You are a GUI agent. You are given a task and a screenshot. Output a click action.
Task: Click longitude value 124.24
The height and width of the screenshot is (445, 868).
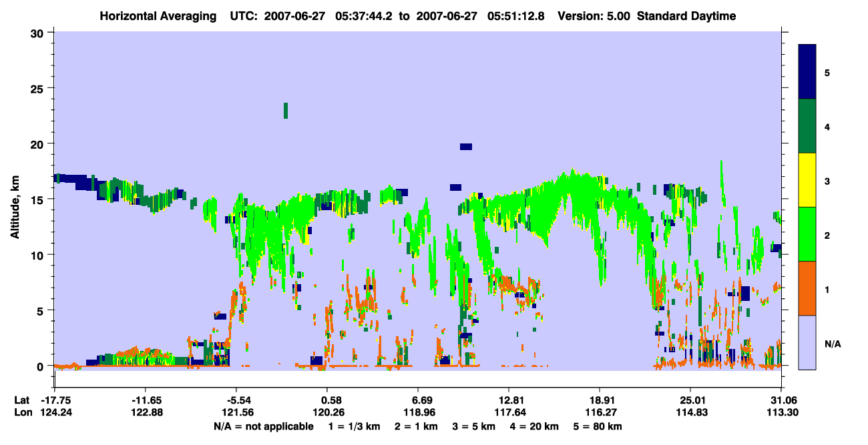click(x=55, y=412)
